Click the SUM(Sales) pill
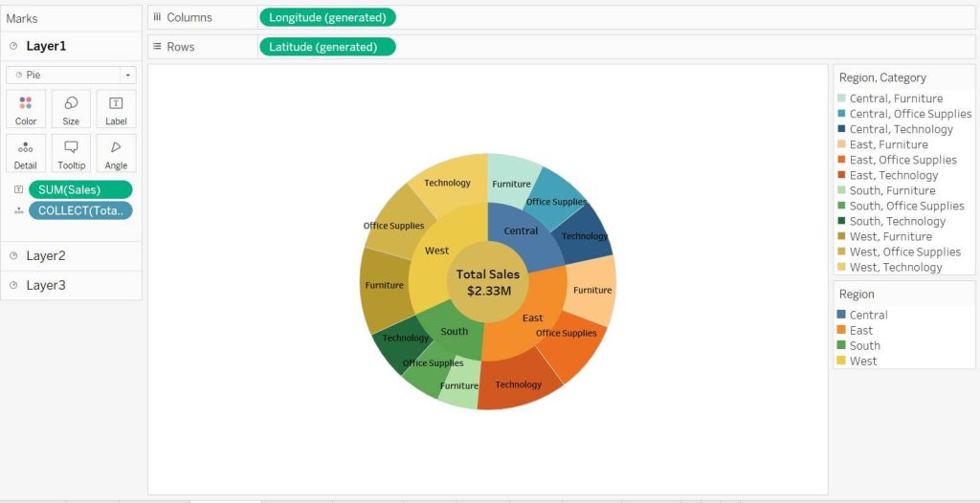980x503 pixels. (x=80, y=189)
